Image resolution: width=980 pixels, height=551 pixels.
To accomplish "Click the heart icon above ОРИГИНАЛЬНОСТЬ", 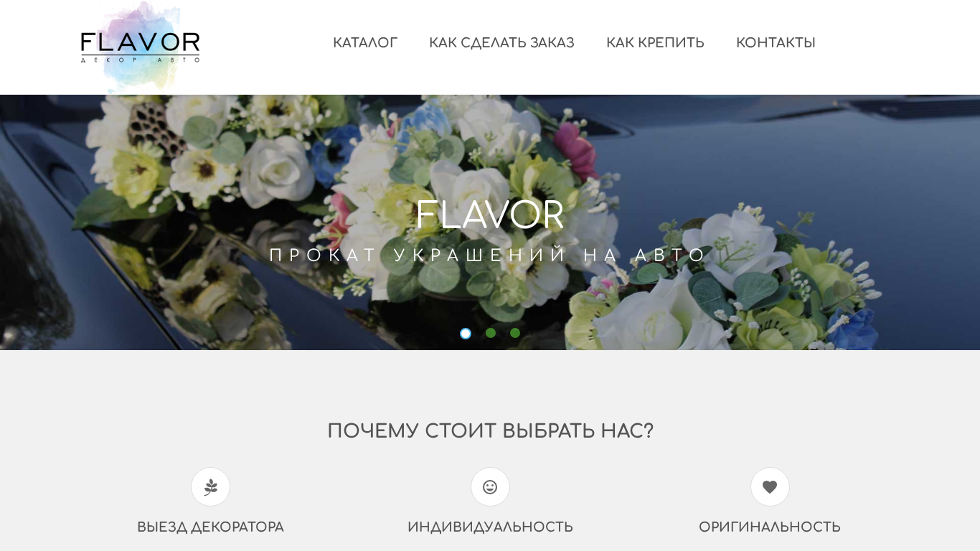I will pyautogui.click(x=770, y=487).
